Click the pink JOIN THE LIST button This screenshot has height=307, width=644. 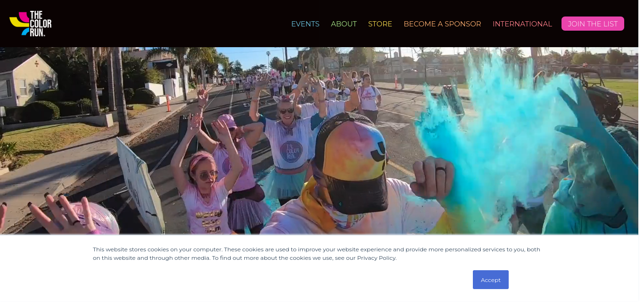pos(593,24)
